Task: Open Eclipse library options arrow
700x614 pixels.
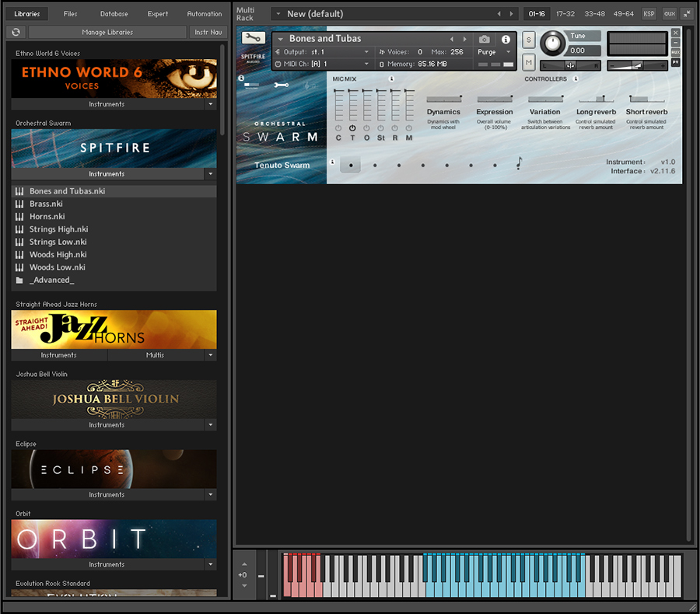Action: (211, 494)
